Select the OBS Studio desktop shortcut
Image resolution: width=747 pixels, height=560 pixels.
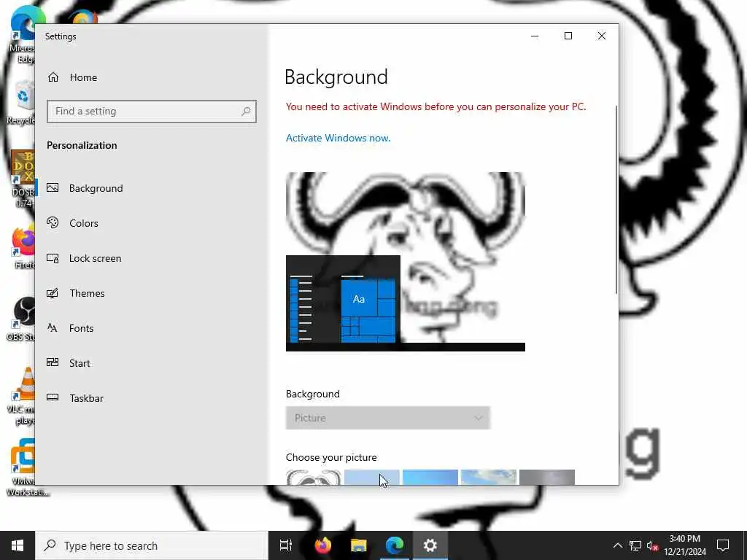coord(21,319)
